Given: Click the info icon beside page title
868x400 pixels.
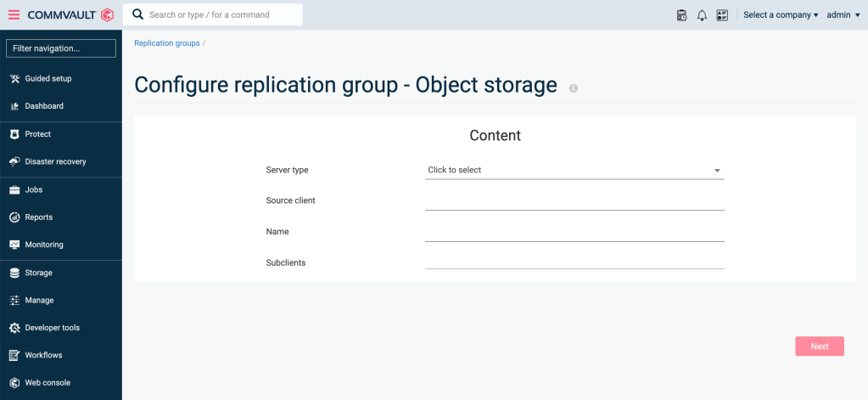Looking at the screenshot, I should pos(574,88).
